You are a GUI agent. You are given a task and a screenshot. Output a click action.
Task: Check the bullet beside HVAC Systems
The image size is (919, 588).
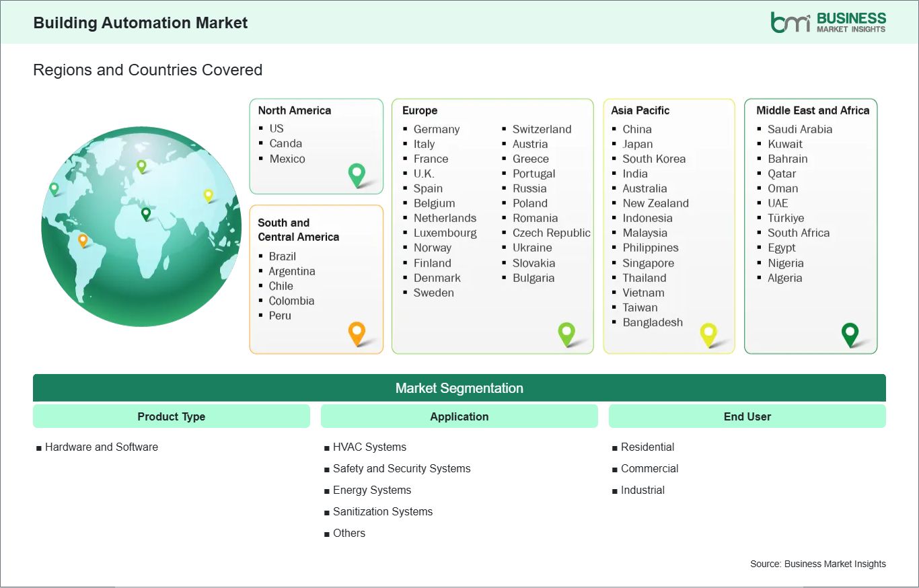(327, 447)
